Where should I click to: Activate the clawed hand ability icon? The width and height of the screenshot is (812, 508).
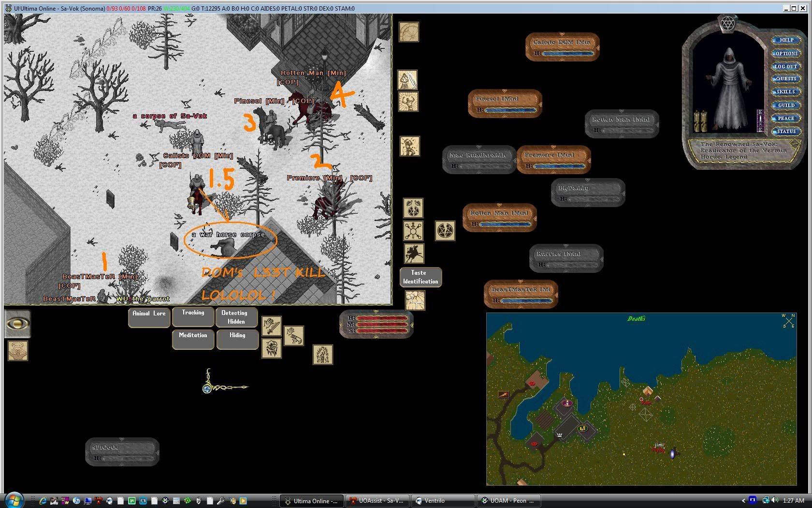pyautogui.click(x=272, y=348)
